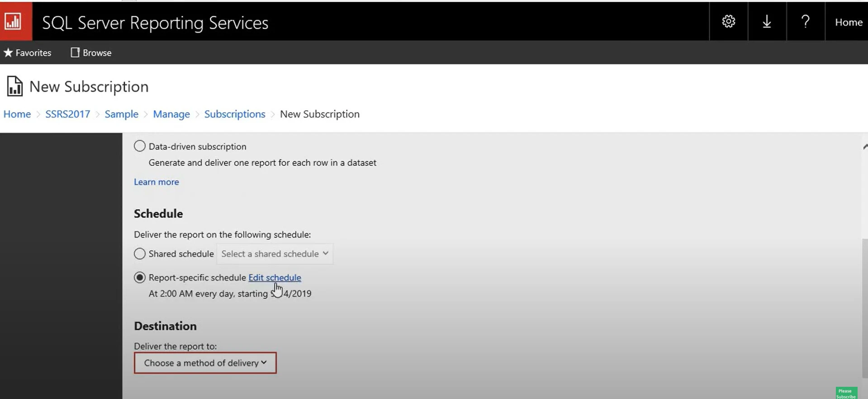
Task: Click the New Subscription report icon
Action: [14, 86]
